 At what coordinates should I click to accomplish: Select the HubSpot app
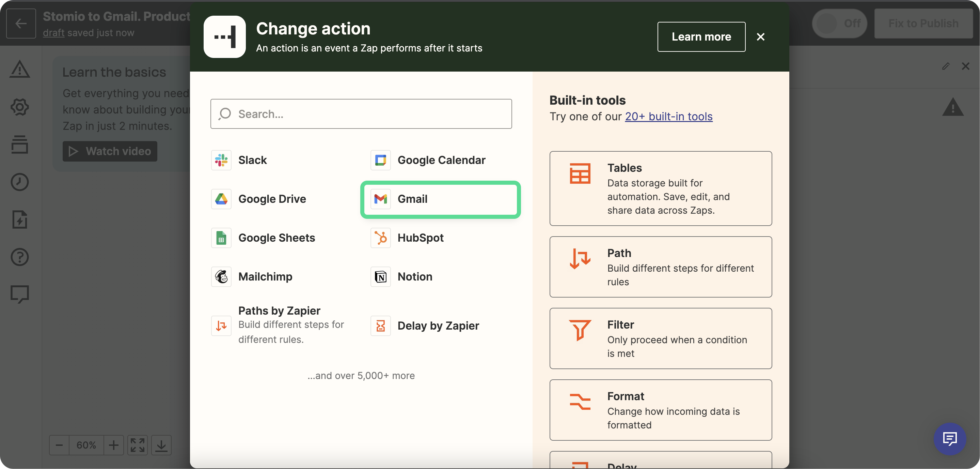420,238
